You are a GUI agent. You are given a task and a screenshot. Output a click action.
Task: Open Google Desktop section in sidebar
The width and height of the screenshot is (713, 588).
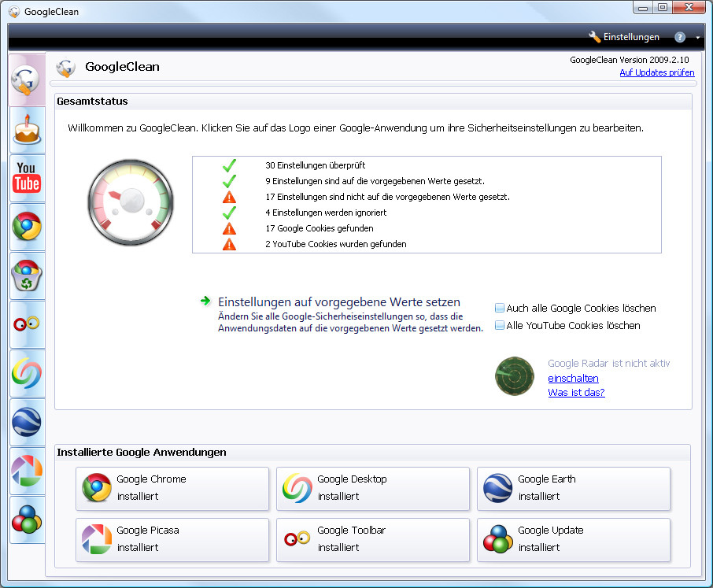coord(27,373)
